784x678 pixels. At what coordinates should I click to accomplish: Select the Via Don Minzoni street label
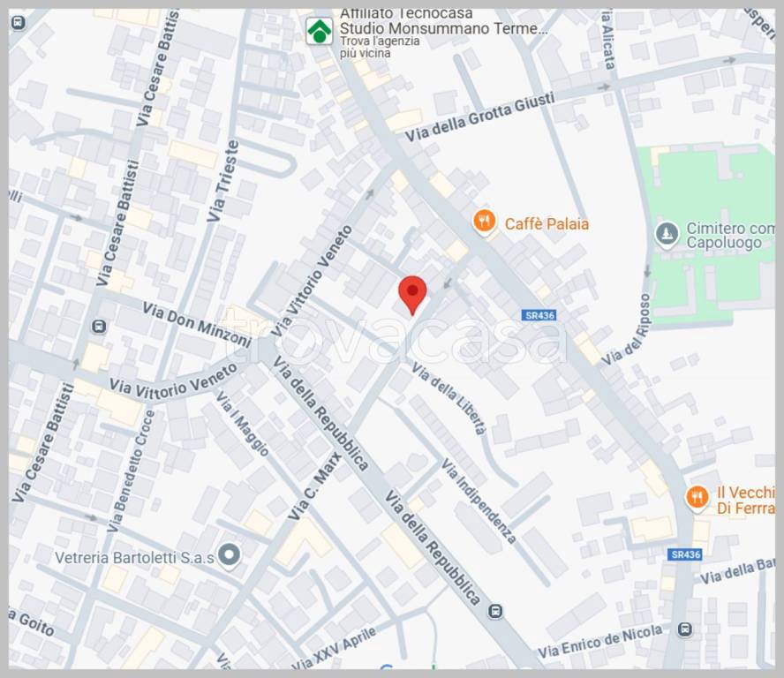[x=197, y=325]
